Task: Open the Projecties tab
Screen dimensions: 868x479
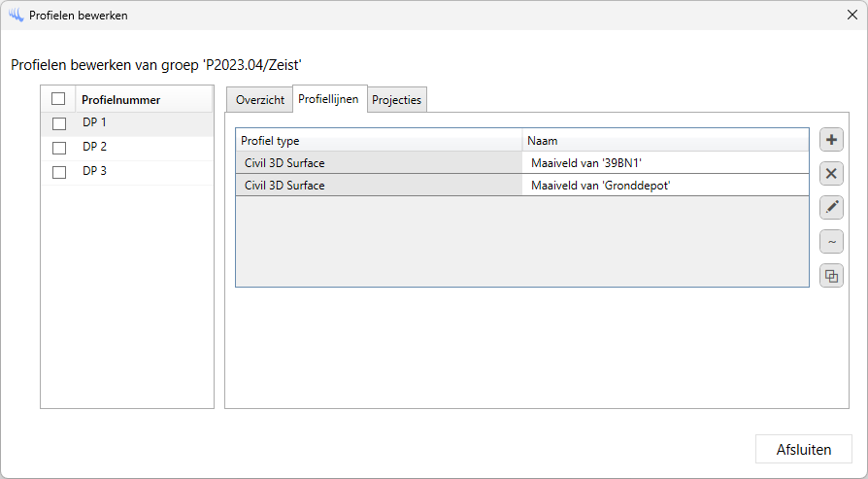Action: pos(397,100)
